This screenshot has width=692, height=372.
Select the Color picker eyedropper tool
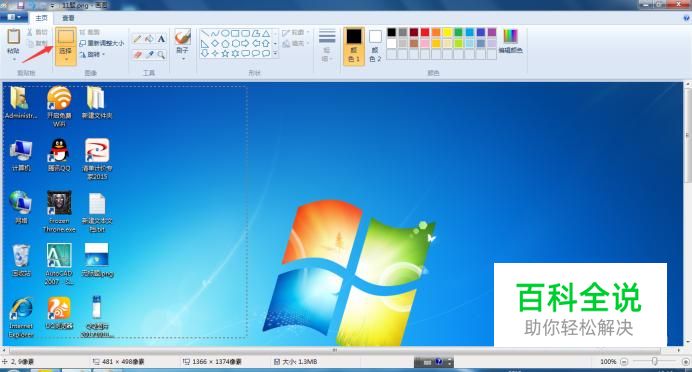(x=149, y=54)
